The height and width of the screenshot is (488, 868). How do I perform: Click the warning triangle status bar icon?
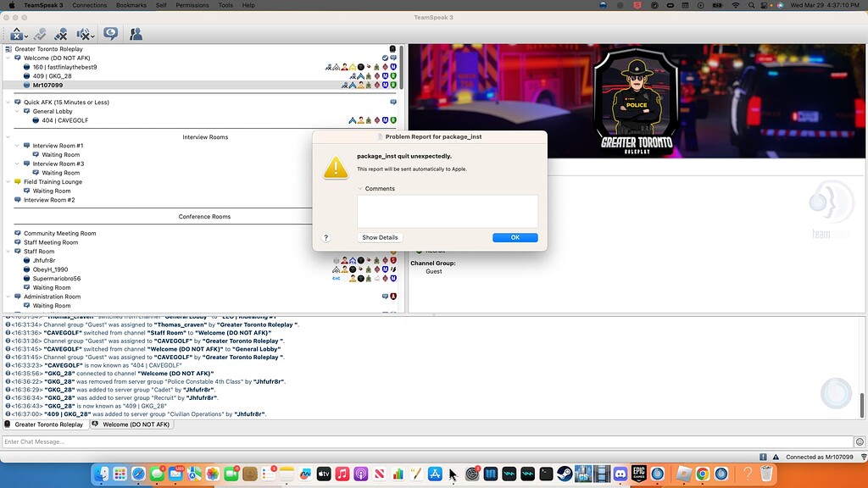pyautogui.click(x=776, y=457)
